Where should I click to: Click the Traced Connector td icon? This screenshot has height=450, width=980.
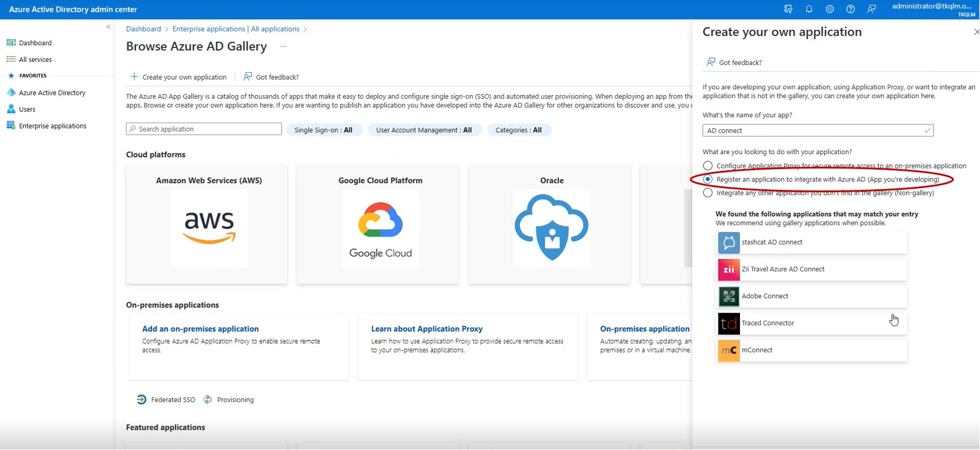pyautogui.click(x=729, y=323)
